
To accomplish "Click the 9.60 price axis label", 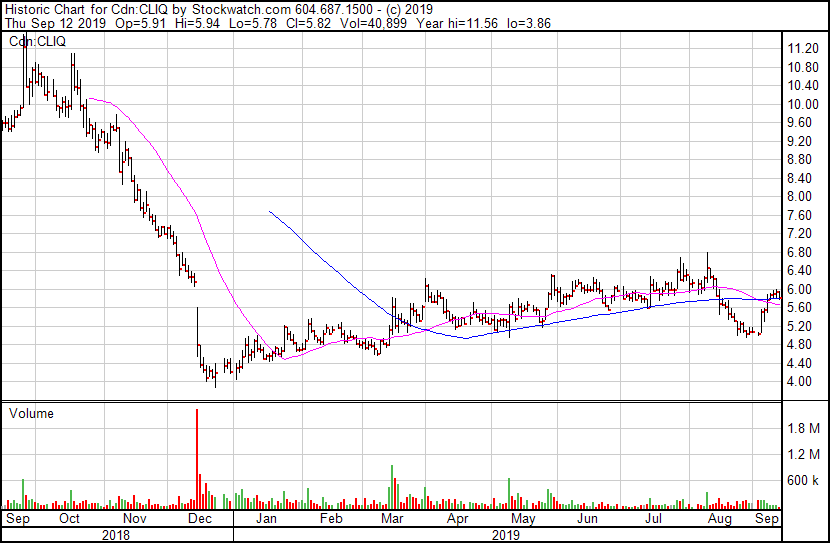I will click(799, 123).
